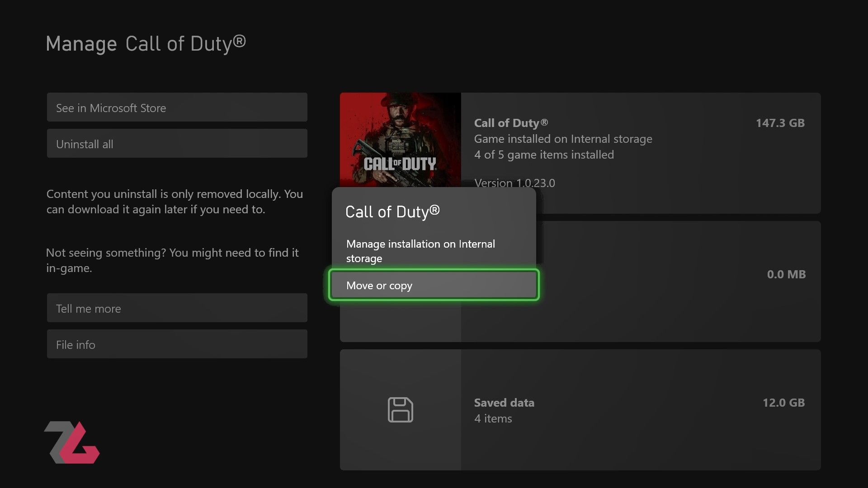Select Manage installation on Internal storage
The image size is (868, 488).
434,251
